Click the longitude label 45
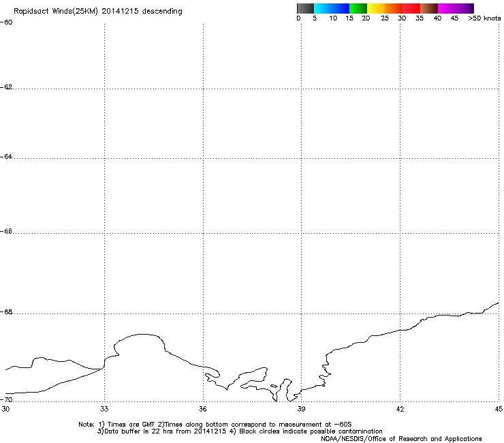The height and width of the screenshot is (443, 504). tap(499, 409)
